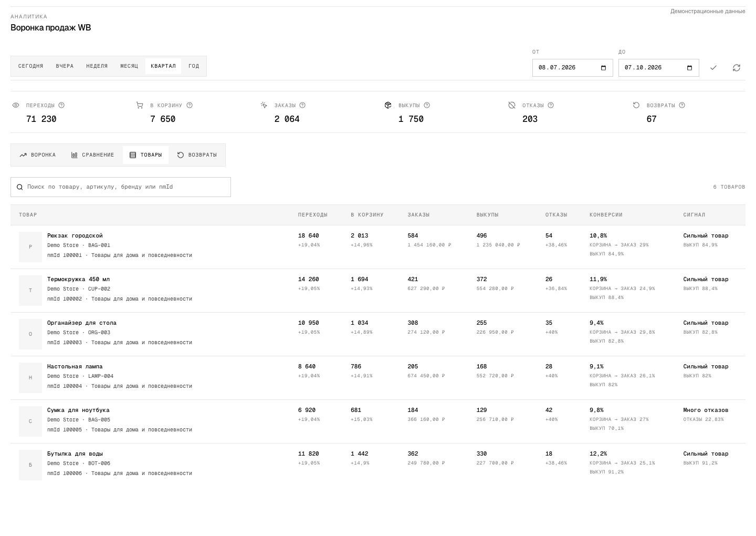Open help tooltip icon next to Заказы
The height and width of the screenshot is (536, 756).
coord(302,105)
